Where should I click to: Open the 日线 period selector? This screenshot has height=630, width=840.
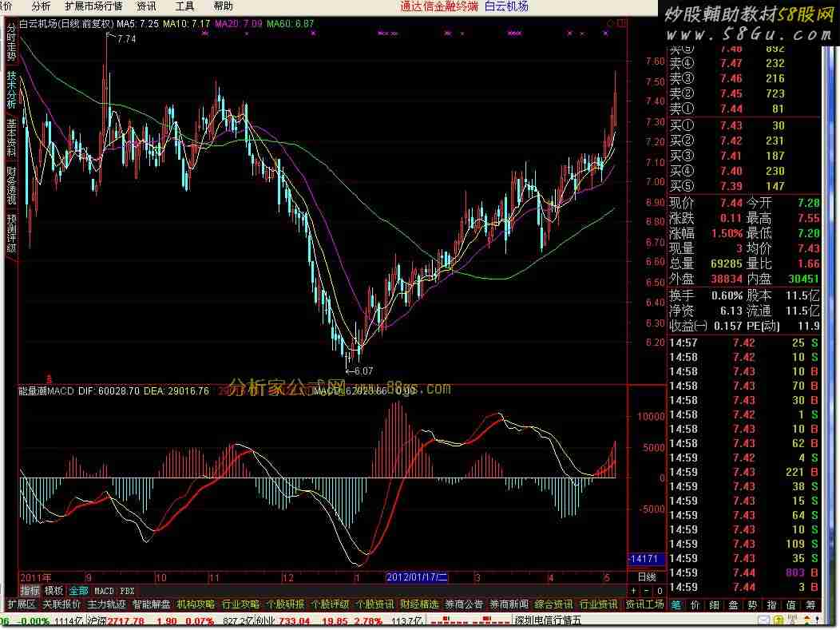pos(647,577)
